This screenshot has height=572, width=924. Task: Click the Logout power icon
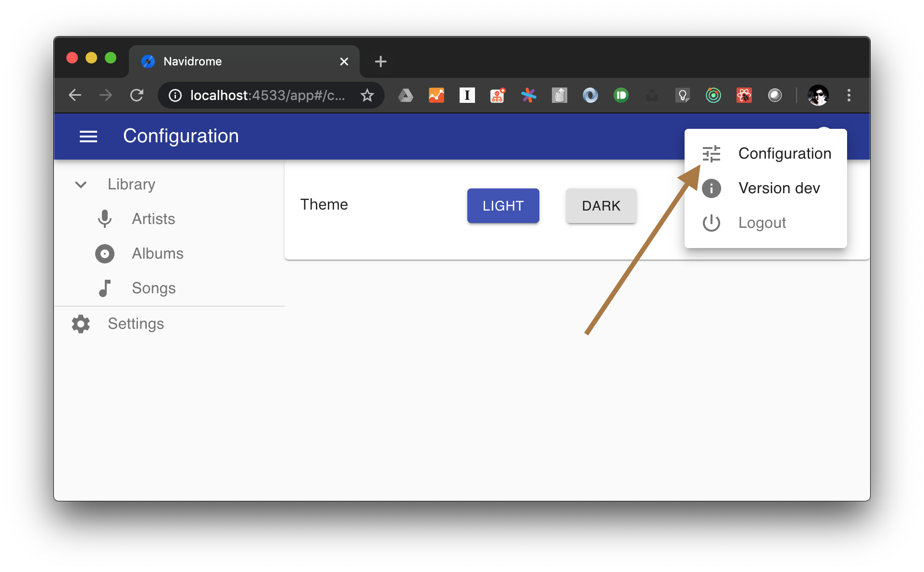click(x=712, y=223)
